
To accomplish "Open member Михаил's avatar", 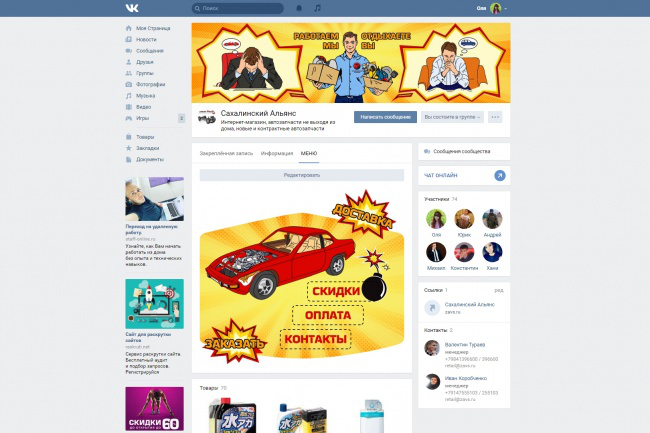I will coord(436,252).
